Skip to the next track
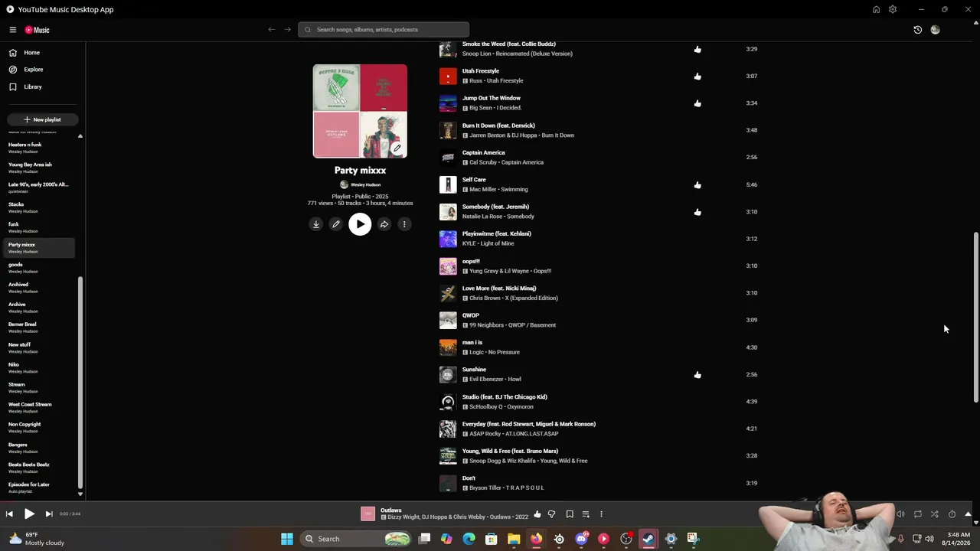This screenshot has height=551, width=980. click(x=49, y=514)
